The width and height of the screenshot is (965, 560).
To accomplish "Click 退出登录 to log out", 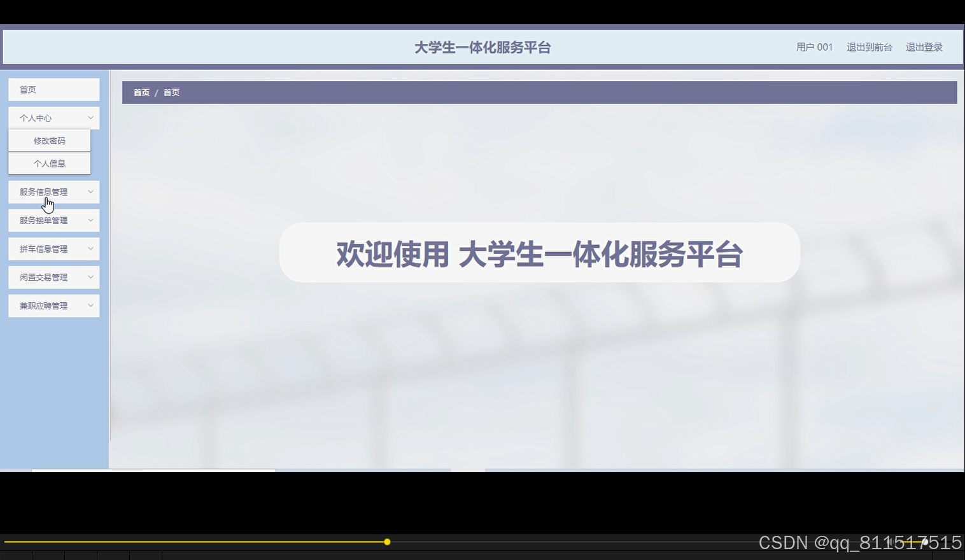I will [x=924, y=46].
